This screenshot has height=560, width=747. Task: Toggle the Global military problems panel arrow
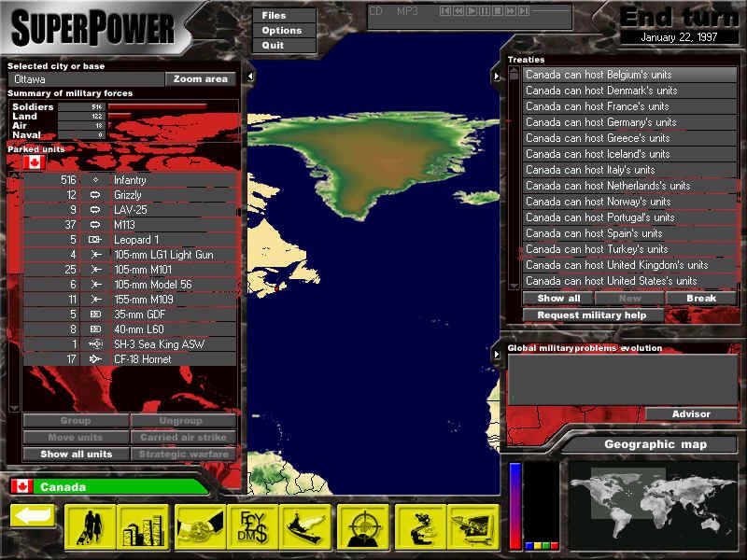[496, 355]
